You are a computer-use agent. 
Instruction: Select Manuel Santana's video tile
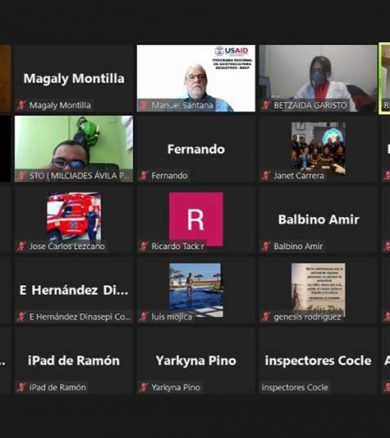[x=196, y=78]
